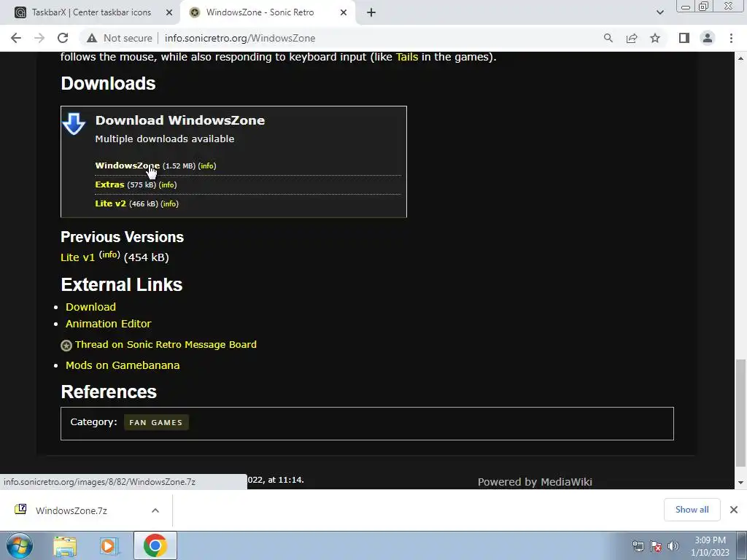Open the Chrome three-dot menu

pyautogui.click(x=731, y=38)
